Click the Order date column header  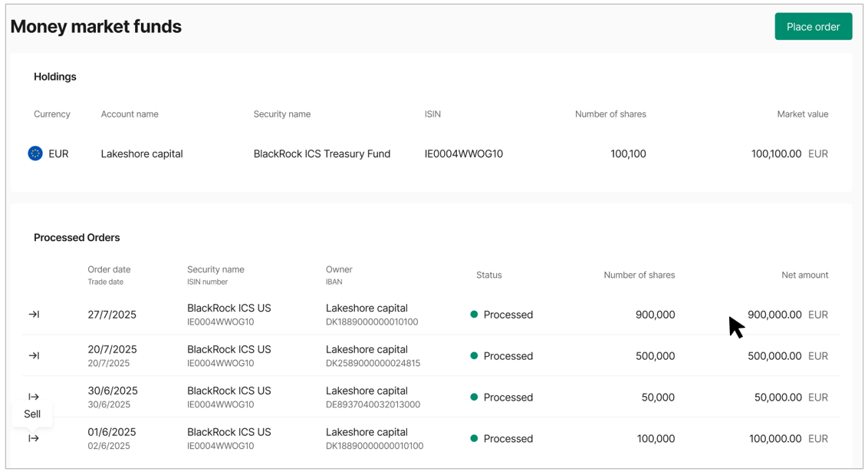tap(109, 269)
